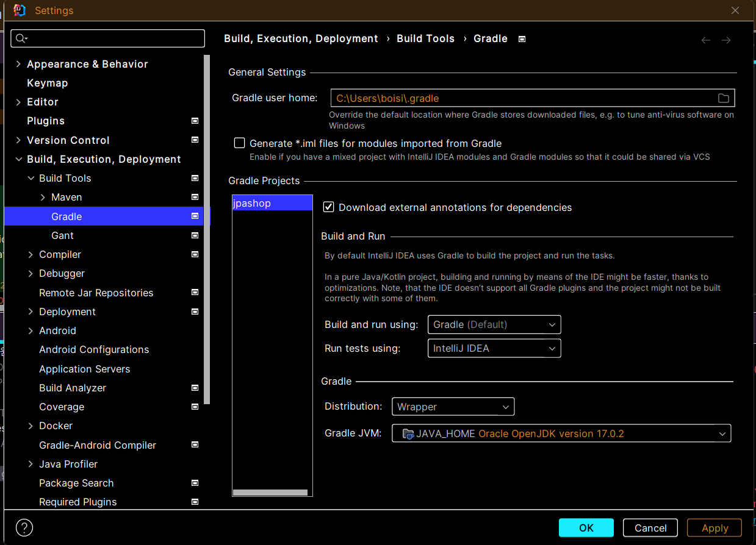Click the settings search input field
The width and height of the screenshot is (756, 545).
click(x=108, y=38)
